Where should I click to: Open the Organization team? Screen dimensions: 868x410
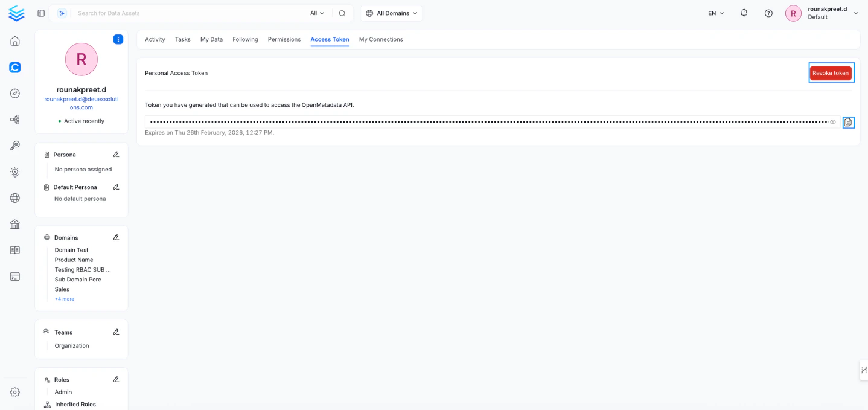[x=72, y=346]
